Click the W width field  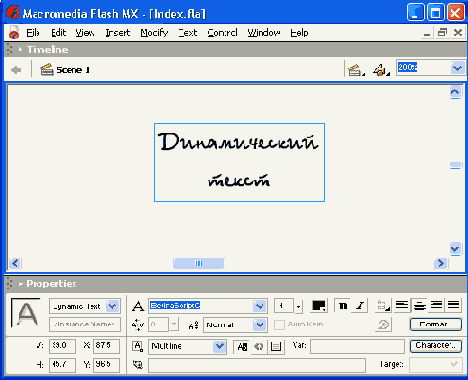[62, 346]
